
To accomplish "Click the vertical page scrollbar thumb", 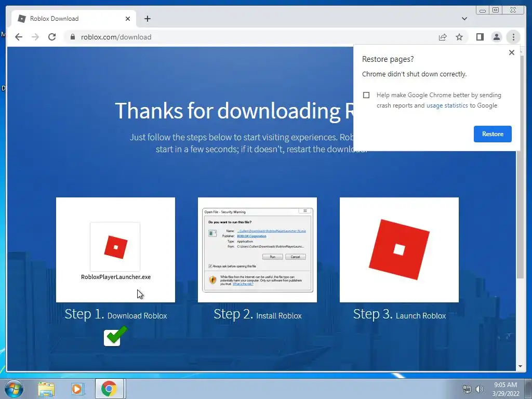I will (x=520, y=168).
